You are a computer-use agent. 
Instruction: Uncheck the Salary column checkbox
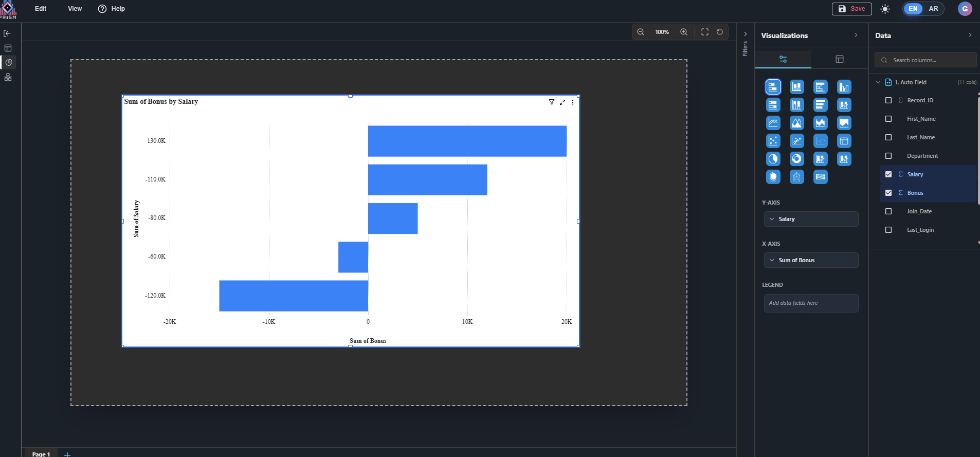coord(888,174)
